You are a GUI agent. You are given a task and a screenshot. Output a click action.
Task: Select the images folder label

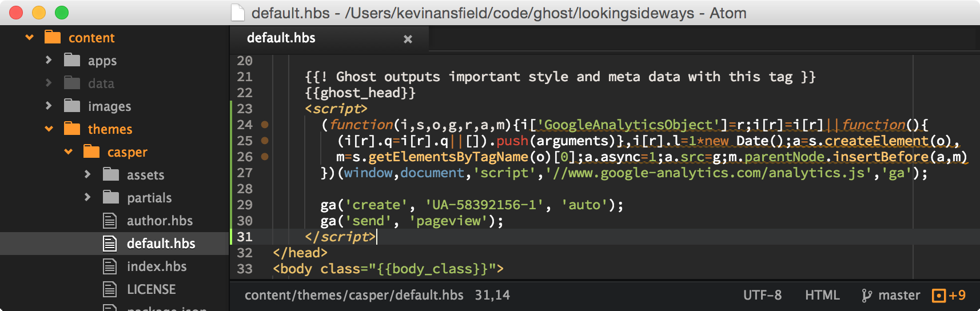coord(109,106)
